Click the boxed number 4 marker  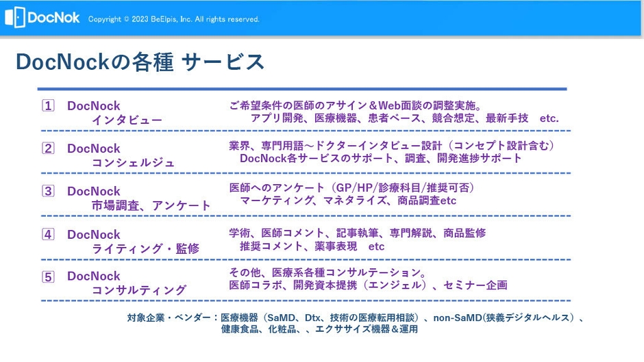pos(48,234)
